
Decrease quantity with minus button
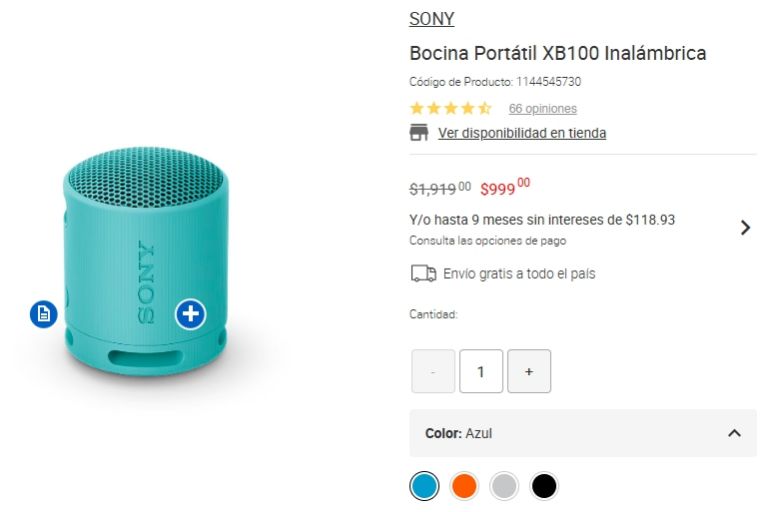tap(433, 371)
